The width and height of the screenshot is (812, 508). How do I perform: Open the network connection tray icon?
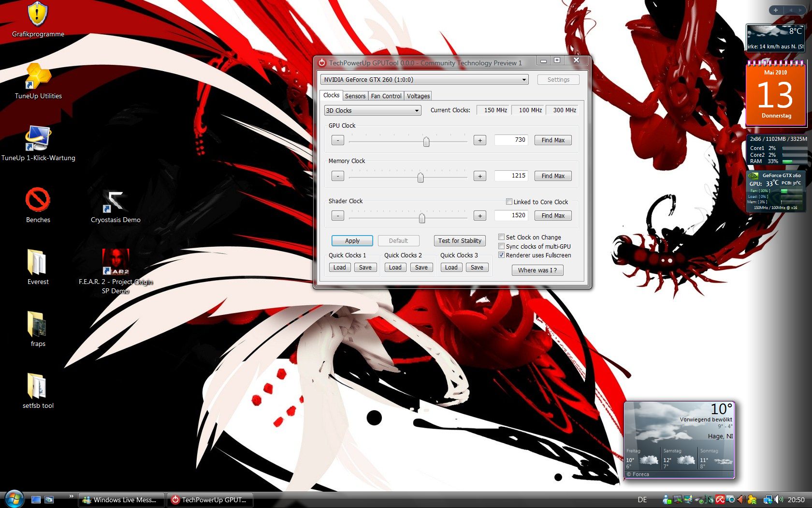click(768, 500)
